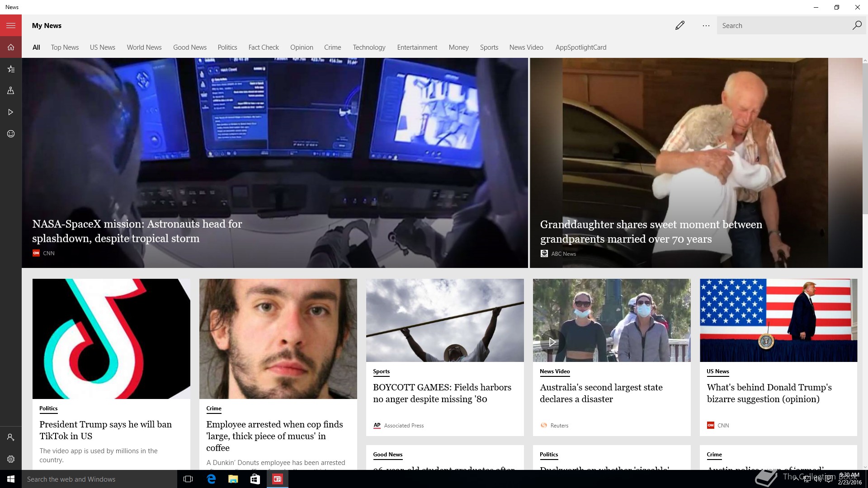Open the President Trump TikTok ban headline
Viewport: 868px width, 488px height.
click(105, 430)
